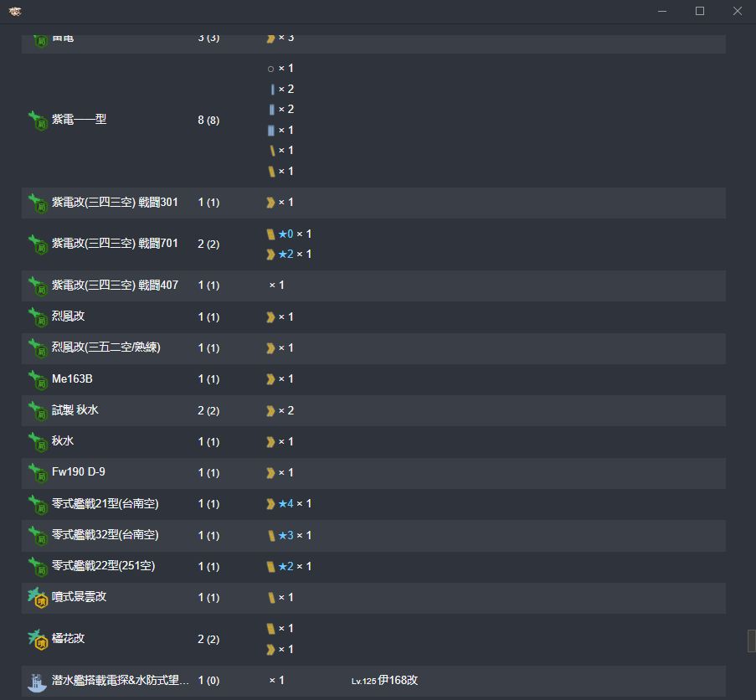Click the ★4 improvement level
Viewport: 756px width, 700px height.
(286, 504)
